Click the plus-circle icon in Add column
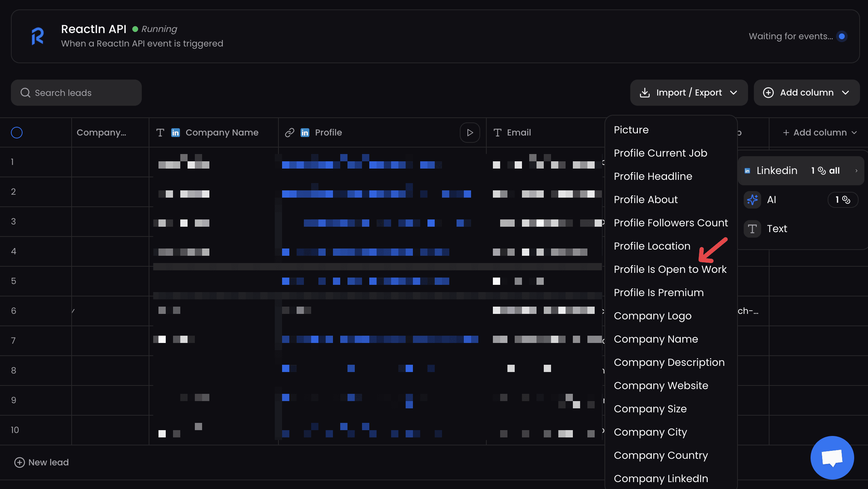 pos(768,93)
